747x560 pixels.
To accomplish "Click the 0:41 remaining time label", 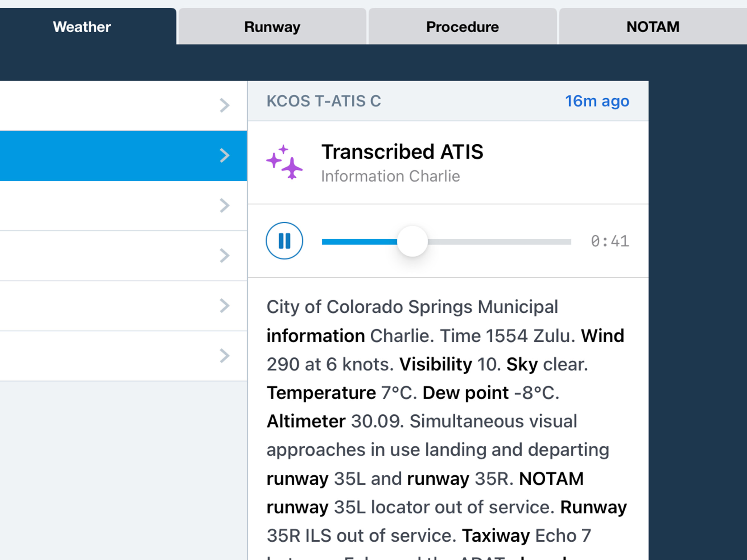I will click(x=609, y=241).
